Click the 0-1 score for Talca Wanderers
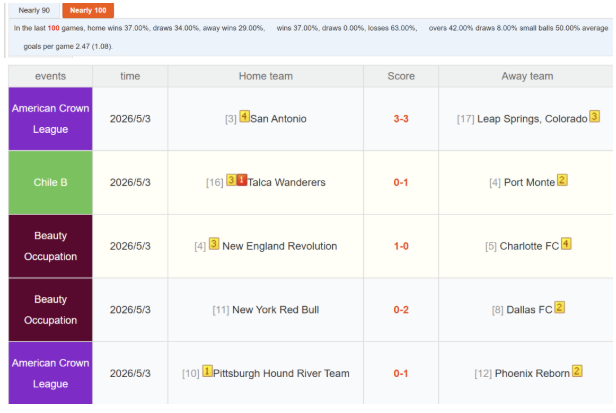 401,182
